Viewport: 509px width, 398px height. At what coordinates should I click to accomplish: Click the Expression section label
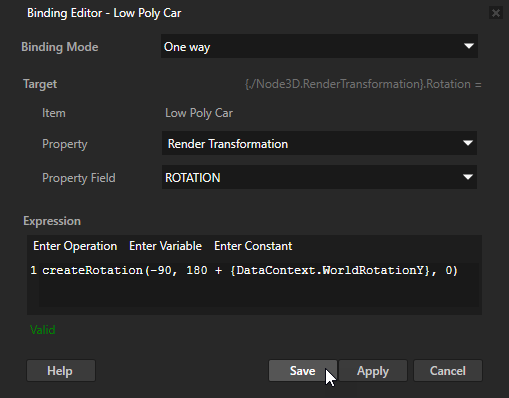click(x=52, y=221)
